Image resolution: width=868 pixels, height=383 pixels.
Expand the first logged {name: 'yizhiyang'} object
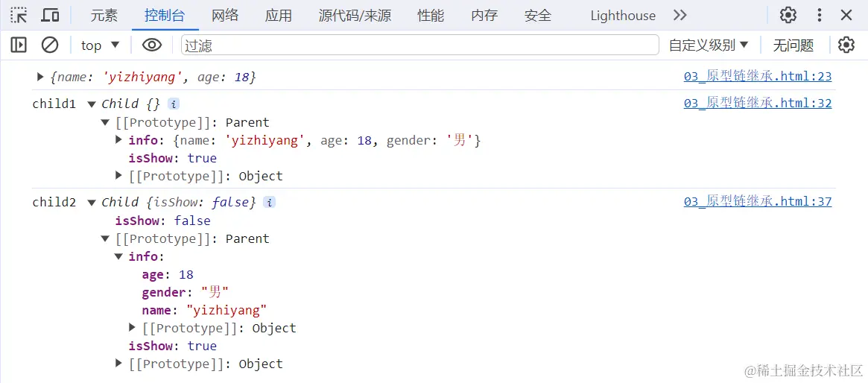39,77
